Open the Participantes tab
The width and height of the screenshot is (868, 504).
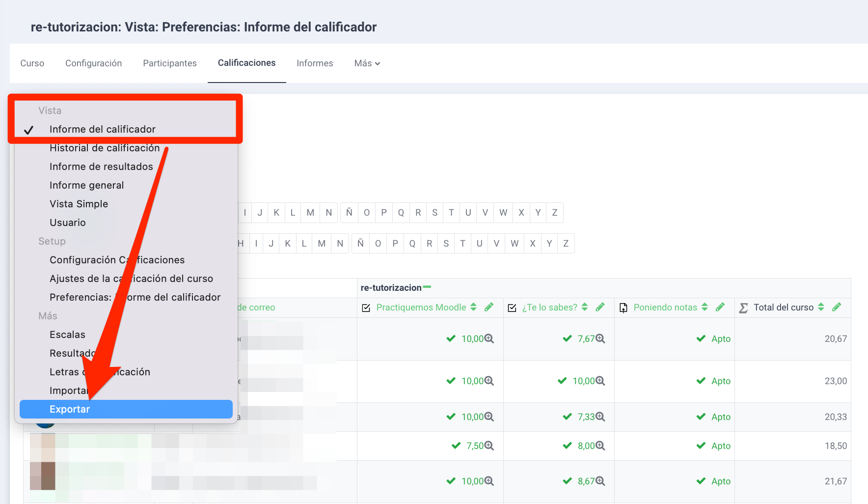170,63
